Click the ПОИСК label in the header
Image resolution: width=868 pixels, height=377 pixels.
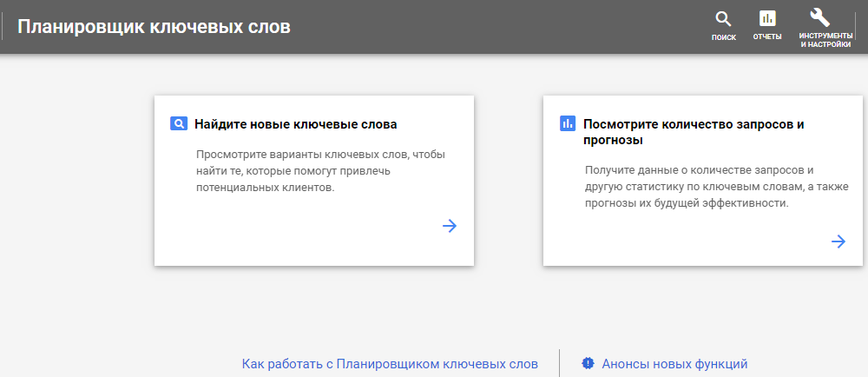(724, 37)
